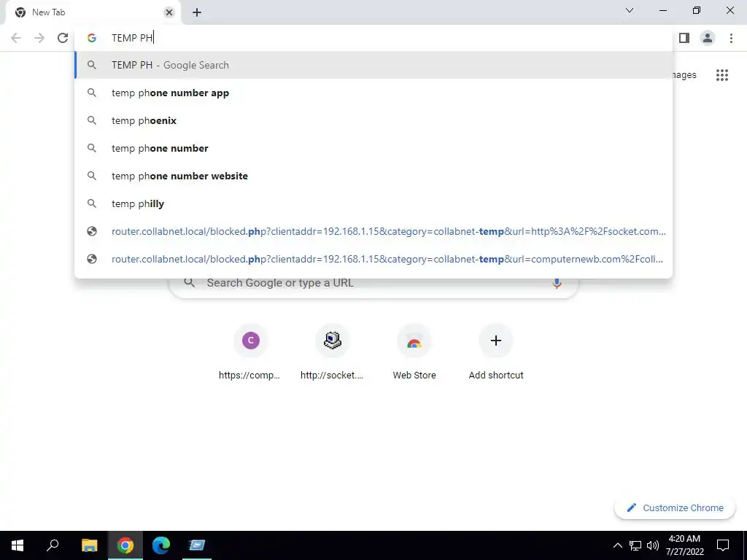This screenshot has height=560, width=747.
Task: Click the Google 'G' icon in the address bar
Action: pos(92,38)
